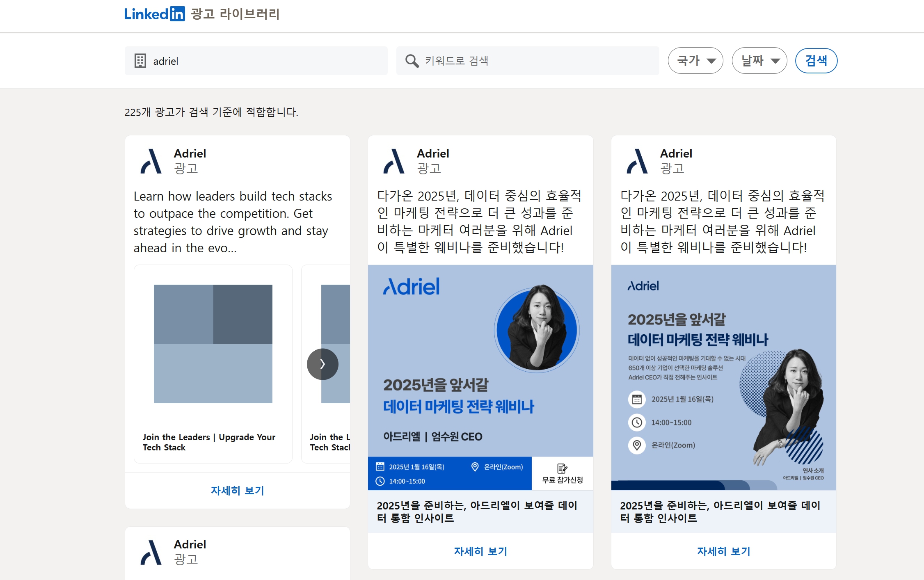Image resolution: width=924 pixels, height=580 pixels.
Task: Open 자세히 보기 on the first ad
Action: coord(237,491)
